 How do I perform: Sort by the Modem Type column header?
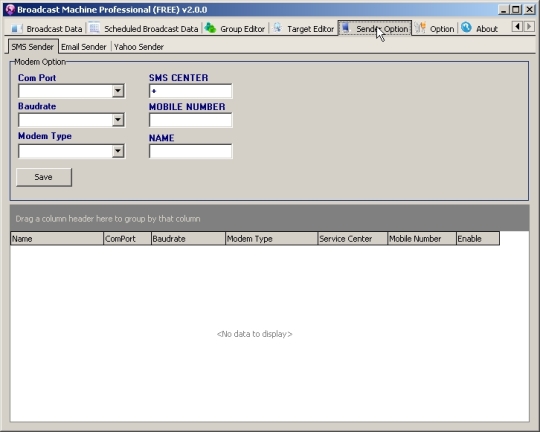tap(271, 238)
